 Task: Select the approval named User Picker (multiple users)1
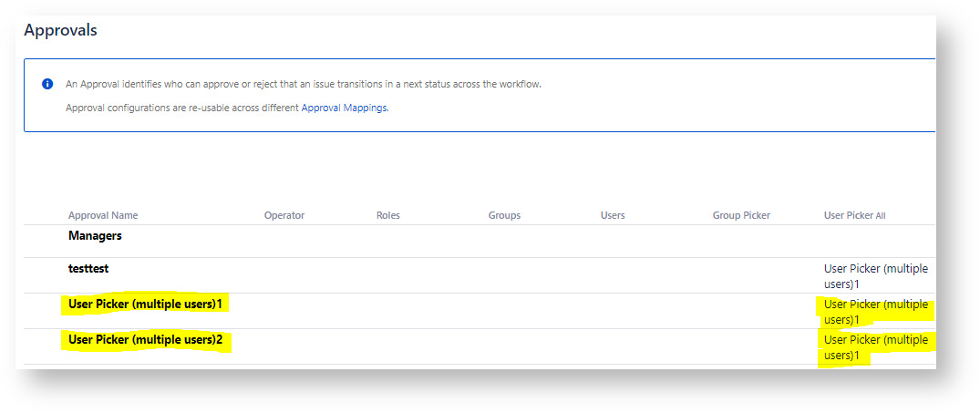click(145, 305)
